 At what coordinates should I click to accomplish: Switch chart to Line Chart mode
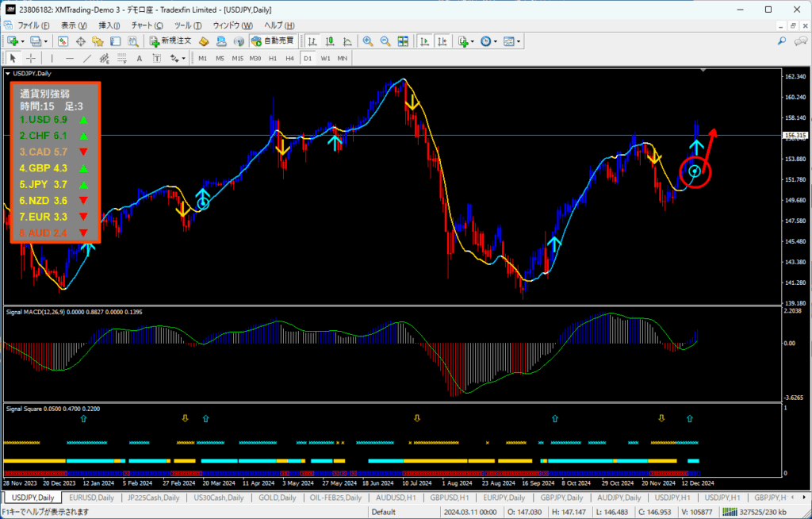tap(347, 41)
